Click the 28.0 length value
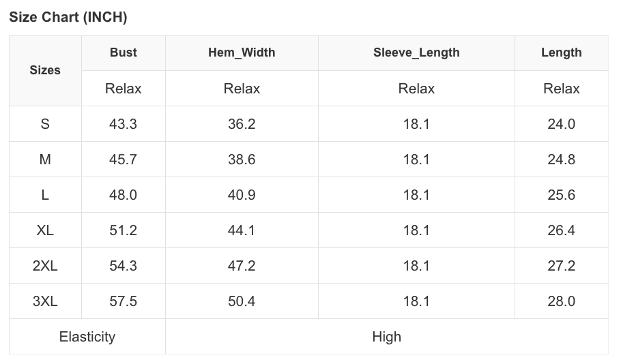 [x=561, y=301]
